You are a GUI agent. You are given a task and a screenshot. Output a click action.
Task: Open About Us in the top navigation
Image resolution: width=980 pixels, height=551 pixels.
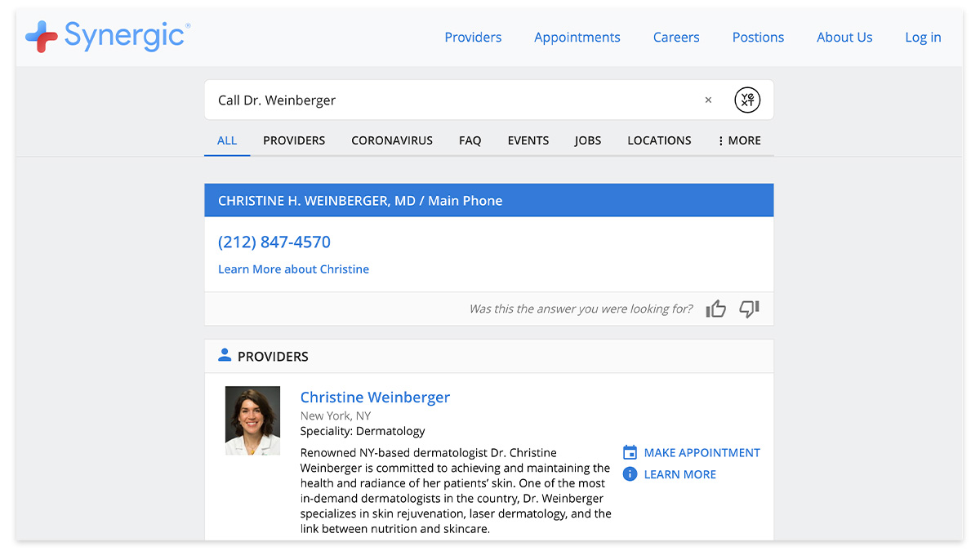coord(844,38)
